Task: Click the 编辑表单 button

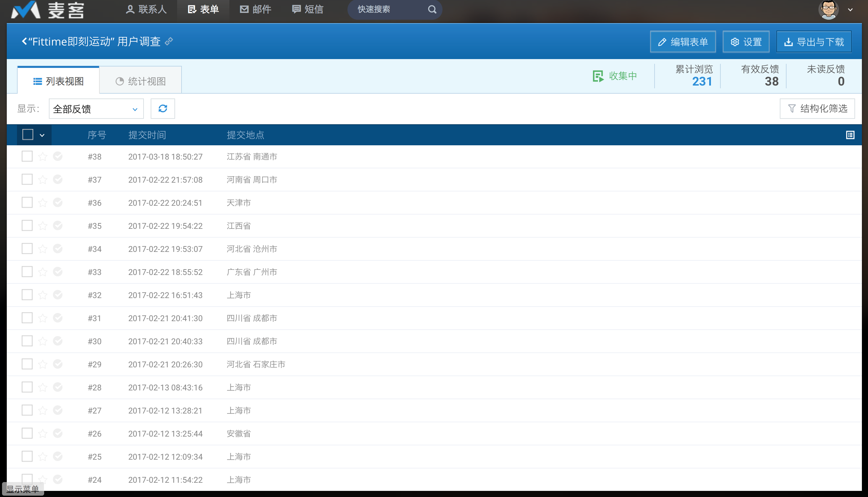Action: pos(683,42)
